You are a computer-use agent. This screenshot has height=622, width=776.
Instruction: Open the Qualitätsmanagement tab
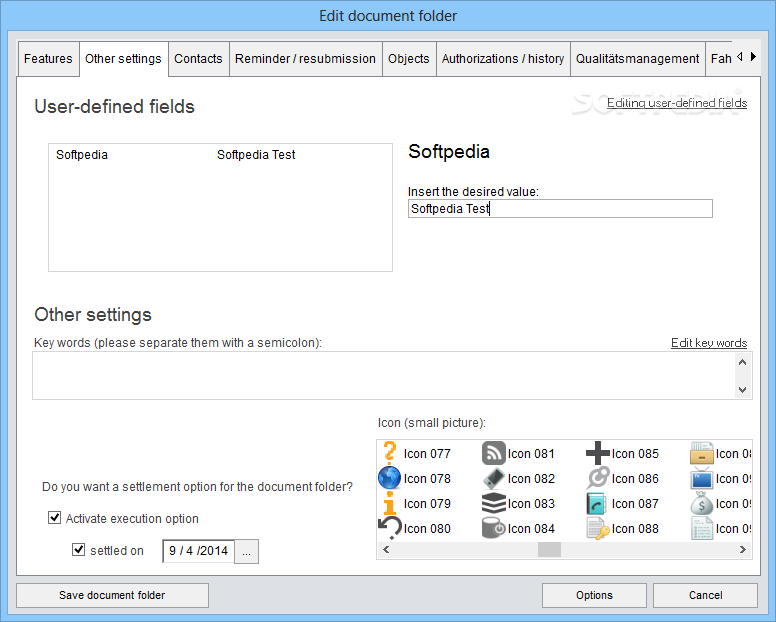tap(637, 59)
